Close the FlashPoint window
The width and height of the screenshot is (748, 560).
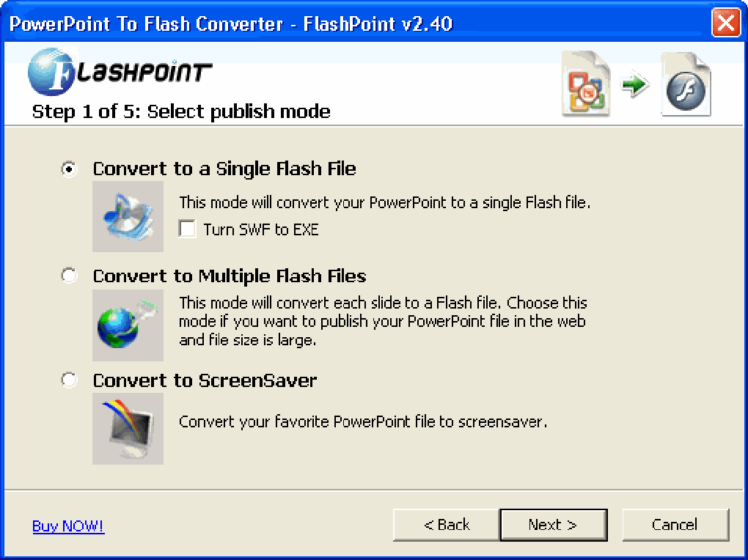pyautogui.click(x=726, y=23)
